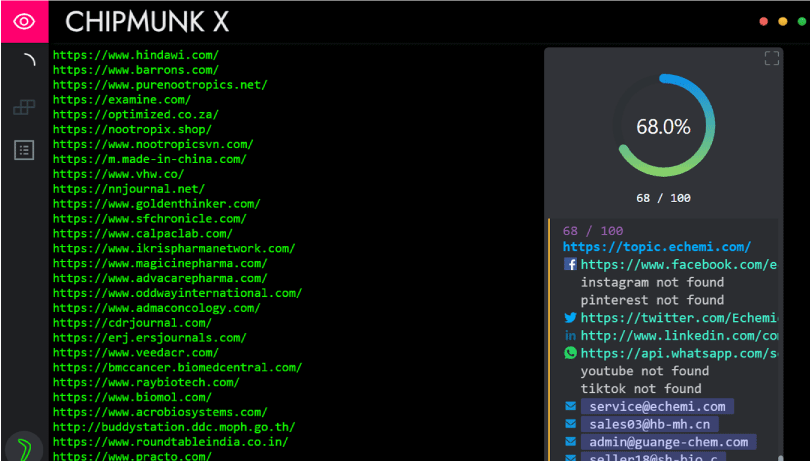
Task: Click the pink eye logo icon
Action: (x=24, y=22)
